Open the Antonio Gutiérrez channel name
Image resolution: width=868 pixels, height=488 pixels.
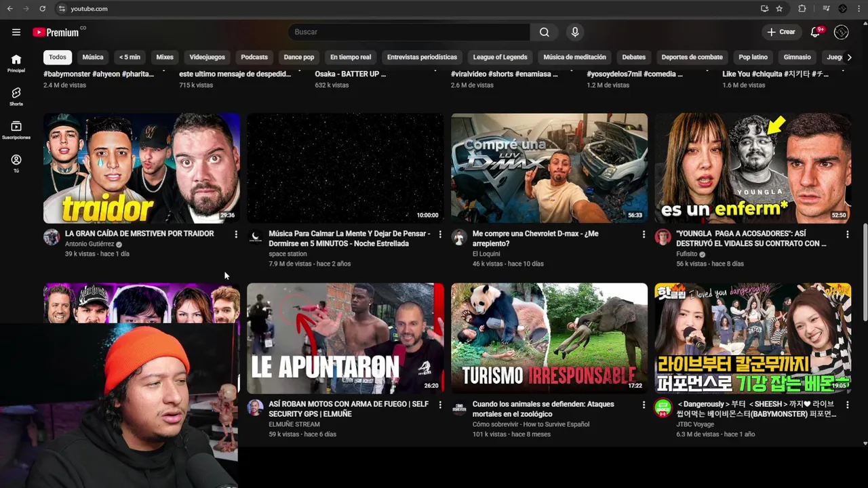tap(90, 244)
